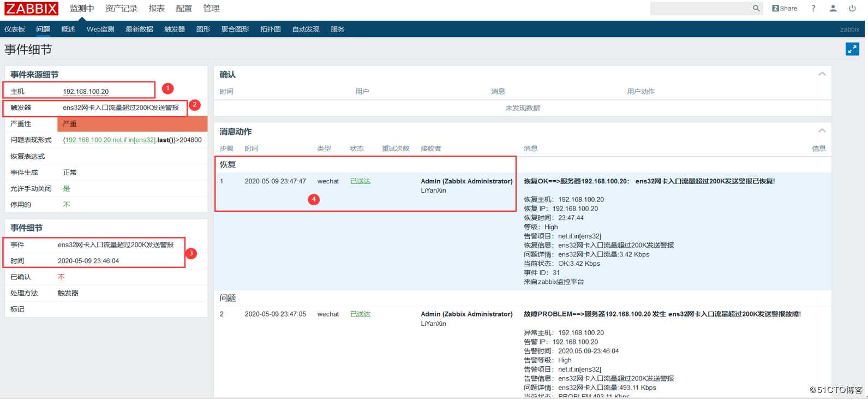The height and width of the screenshot is (399, 868).
Task: Click problem time 2020-05-09 23:47:05
Action: click(276, 314)
